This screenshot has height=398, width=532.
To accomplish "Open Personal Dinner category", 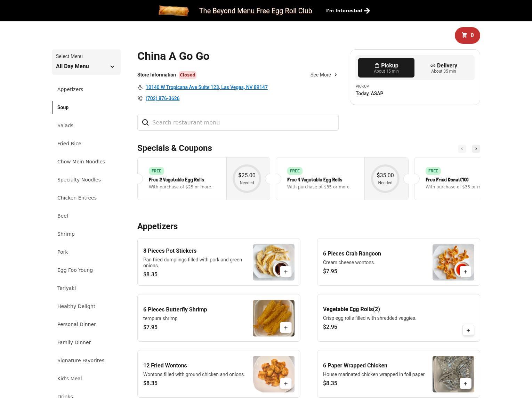I will 76,324.
